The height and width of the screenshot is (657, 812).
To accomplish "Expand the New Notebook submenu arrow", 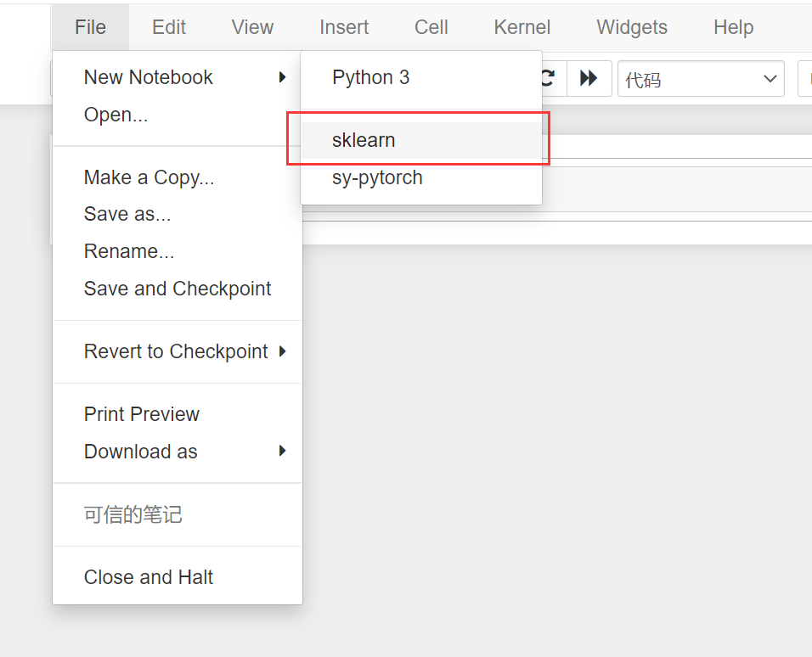I will (281, 77).
